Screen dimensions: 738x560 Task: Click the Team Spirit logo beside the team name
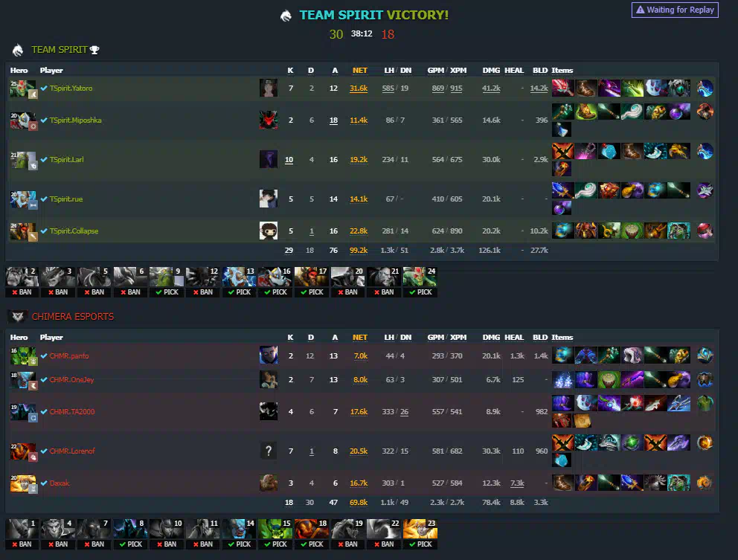click(18, 50)
